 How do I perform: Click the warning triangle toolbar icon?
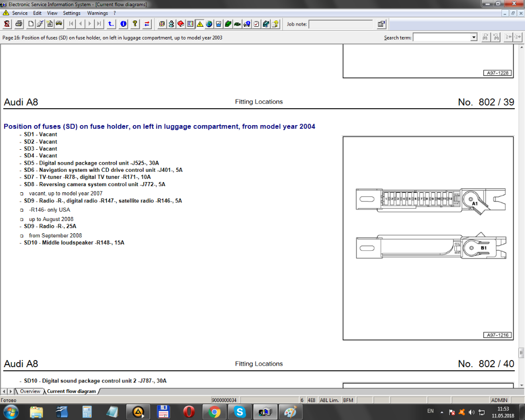(199, 24)
